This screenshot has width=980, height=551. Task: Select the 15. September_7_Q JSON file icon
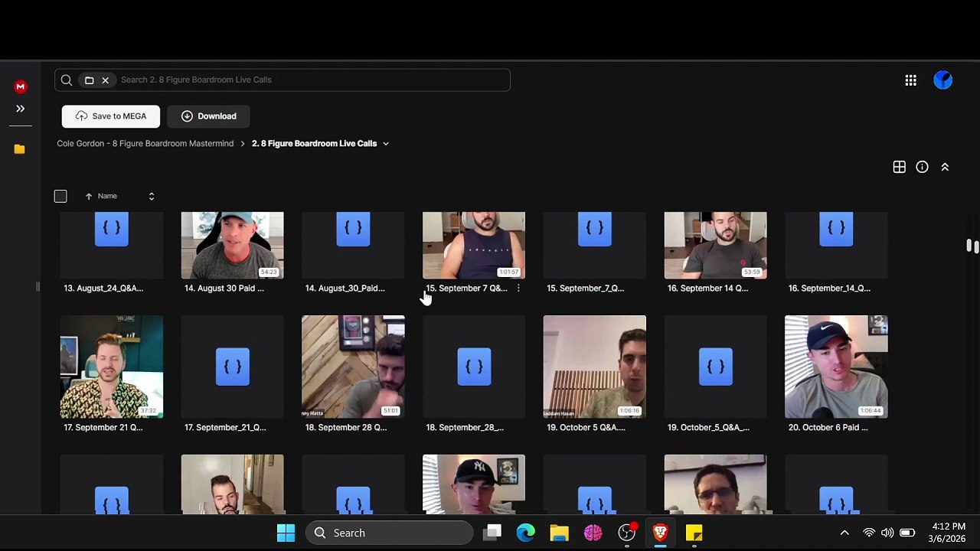(595, 230)
